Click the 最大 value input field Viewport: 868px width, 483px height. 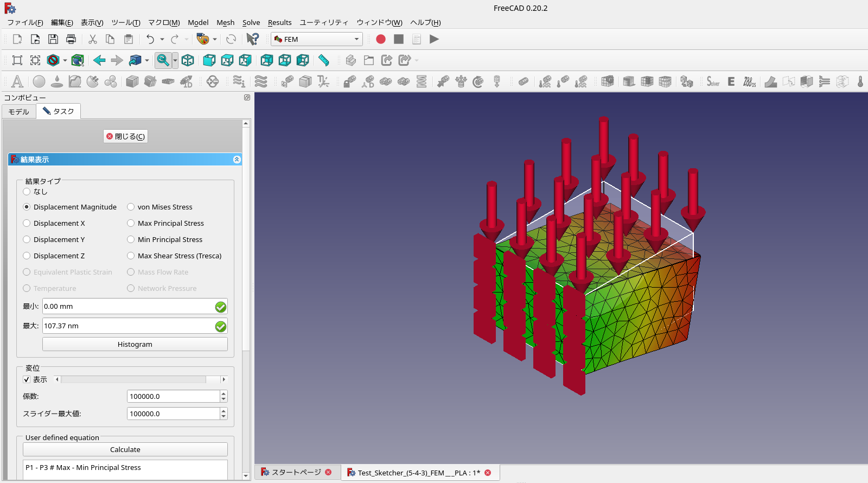(x=135, y=326)
